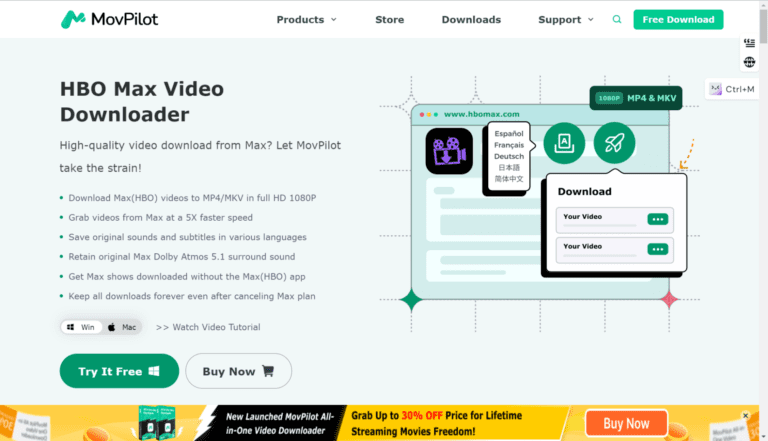Click the www.hbomax.com address text
Image resolution: width=768 pixels, height=441 pixels.
point(481,114)
